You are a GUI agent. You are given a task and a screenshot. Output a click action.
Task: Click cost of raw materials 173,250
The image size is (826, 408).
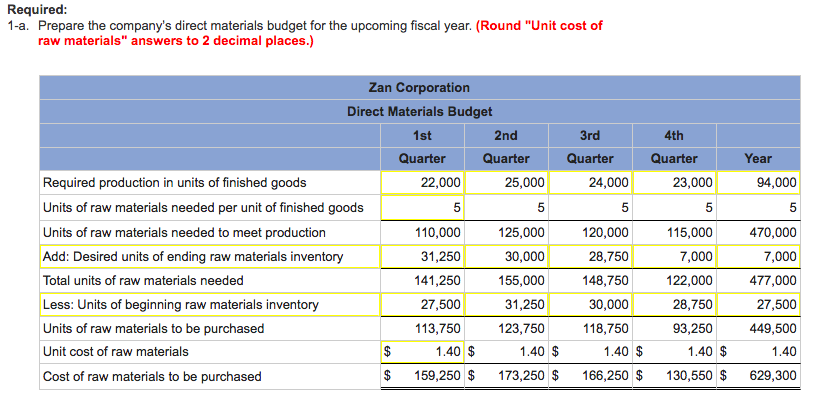tap(522, 376)
